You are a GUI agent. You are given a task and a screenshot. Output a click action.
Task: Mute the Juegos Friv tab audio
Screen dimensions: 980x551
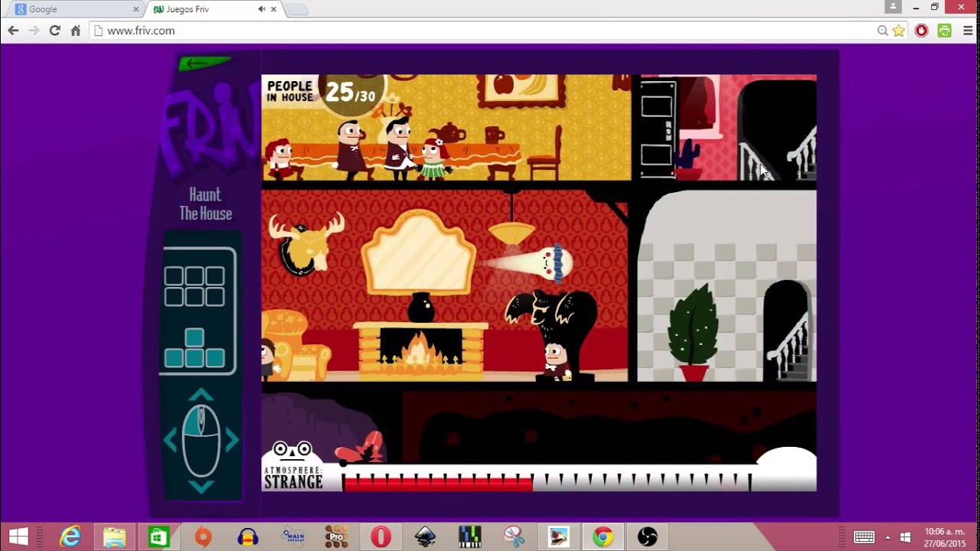(x=262, y=9)
